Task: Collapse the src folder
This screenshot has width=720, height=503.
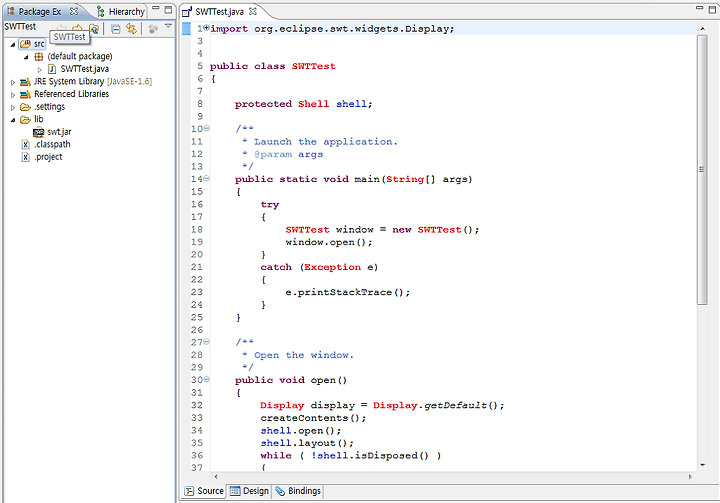Action: point(13,45)
